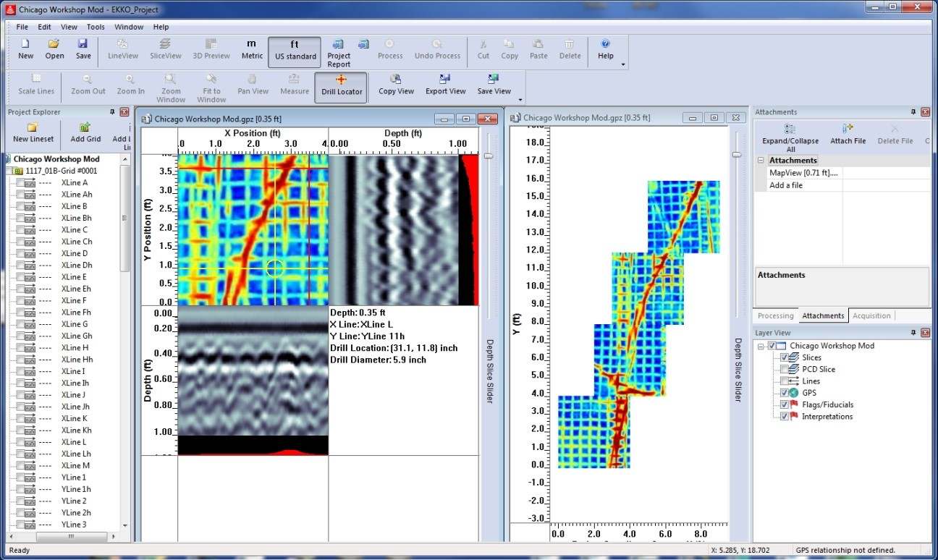The height and width of the screenshot is (560, 938).
Task: Select YLine 1 in the Project Explorer
Action: 73,478
